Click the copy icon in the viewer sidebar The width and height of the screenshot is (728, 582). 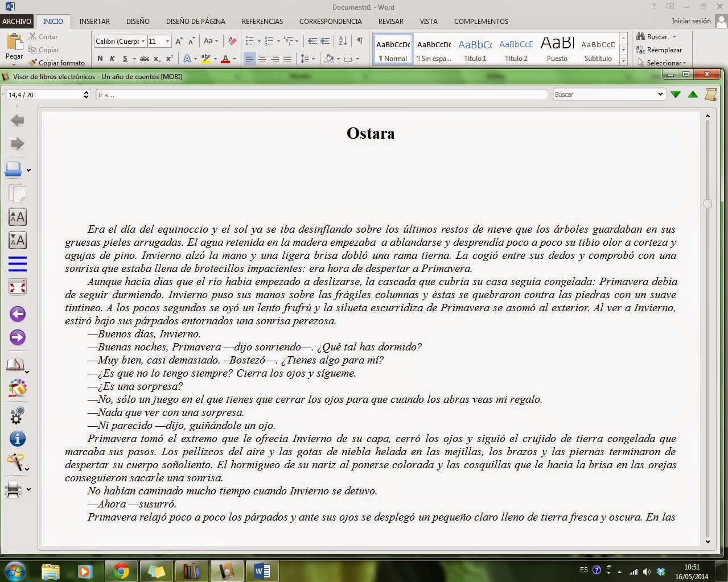click(18, 193)
